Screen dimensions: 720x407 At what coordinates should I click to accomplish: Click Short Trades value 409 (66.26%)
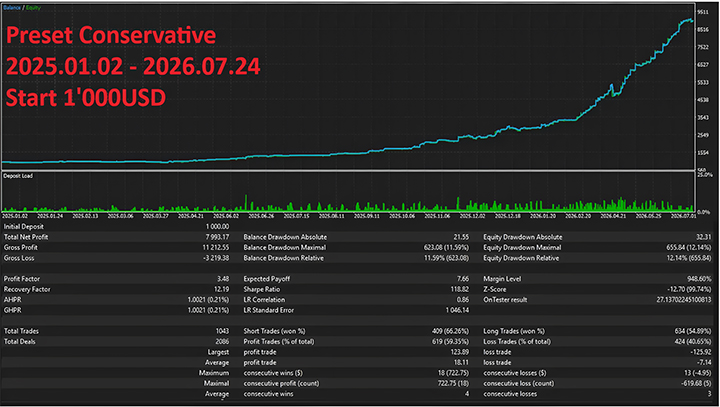(x=450, y=331)
